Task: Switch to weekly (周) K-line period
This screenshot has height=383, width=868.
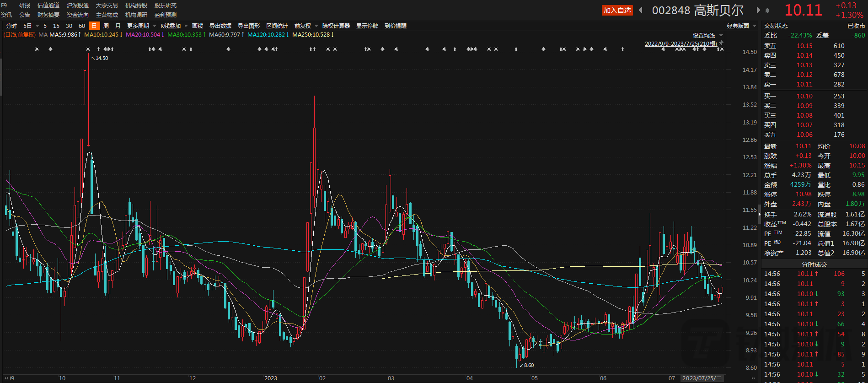Action: (x=106, y=26)
